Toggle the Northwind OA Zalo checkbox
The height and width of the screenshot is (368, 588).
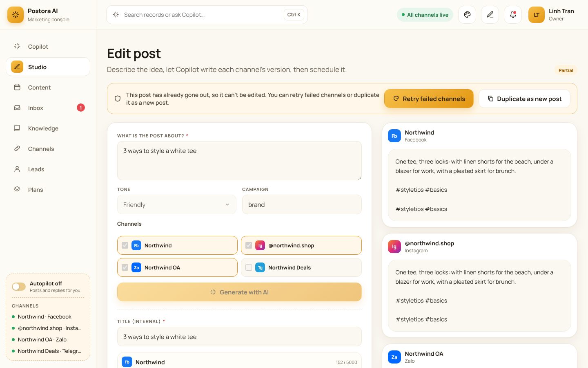click(x=125, y=267)
